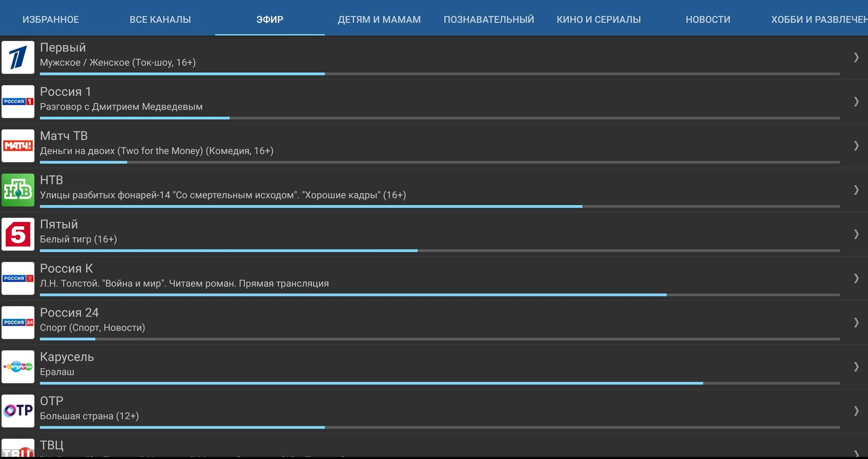Open Улицы разбитых фонарей-14 program
This screenshot has height=459, width=868.
point(223,195)
